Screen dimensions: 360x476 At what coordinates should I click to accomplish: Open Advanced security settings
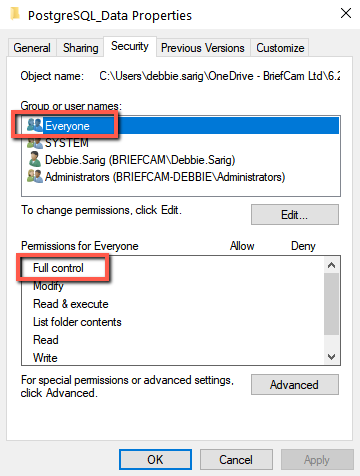pos(295,385)
